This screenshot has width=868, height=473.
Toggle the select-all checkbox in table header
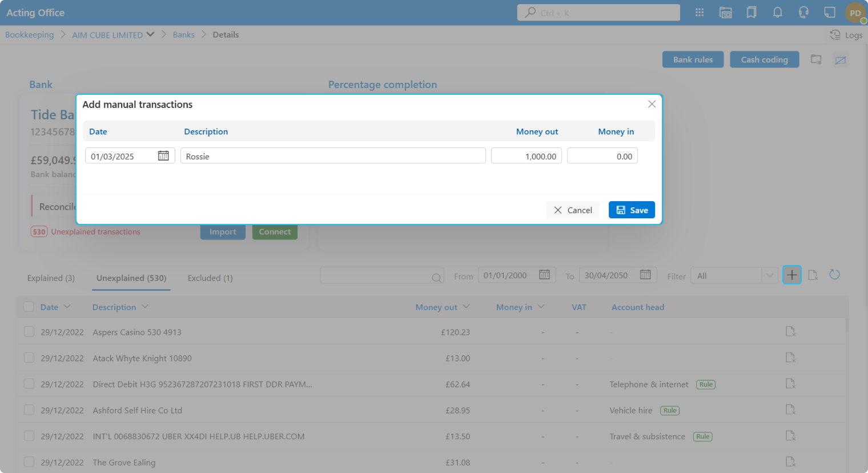pyautogui.click(x=29, y=307)
